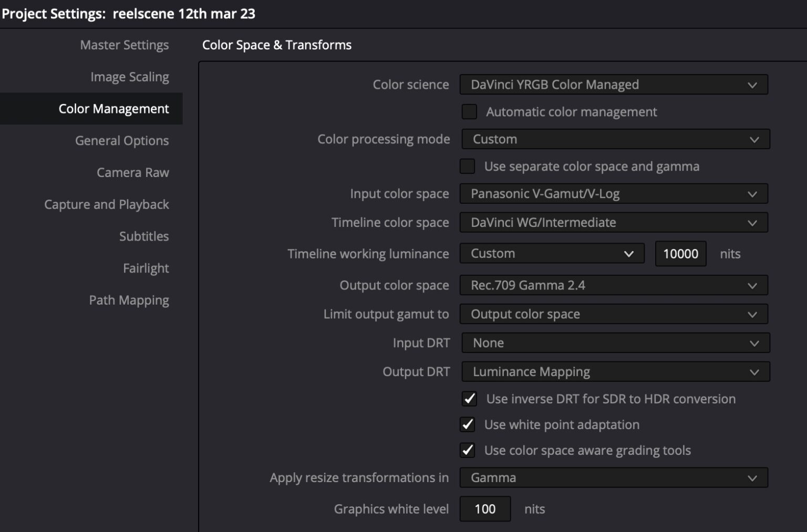Toggle Use color space aware grading tools
Viewport: 807px width, 532px height.
(x=468, y=450)
